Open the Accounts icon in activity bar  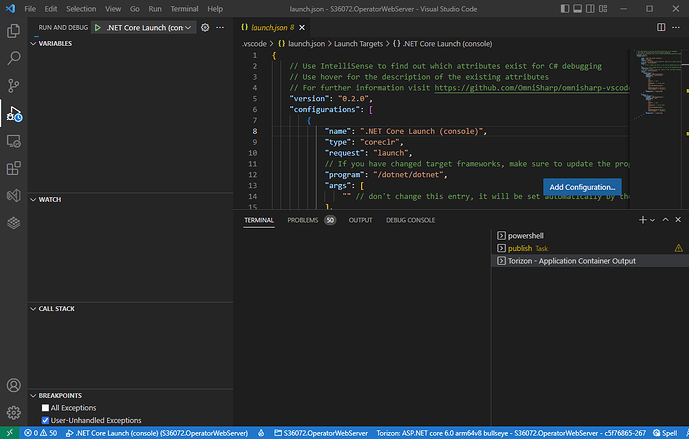(14, 385)
